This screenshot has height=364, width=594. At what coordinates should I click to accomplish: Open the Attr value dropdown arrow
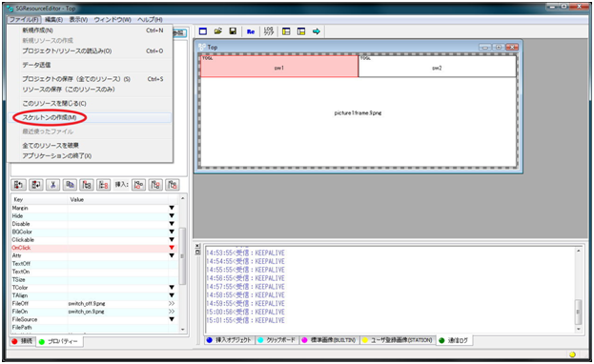(172, 255)
